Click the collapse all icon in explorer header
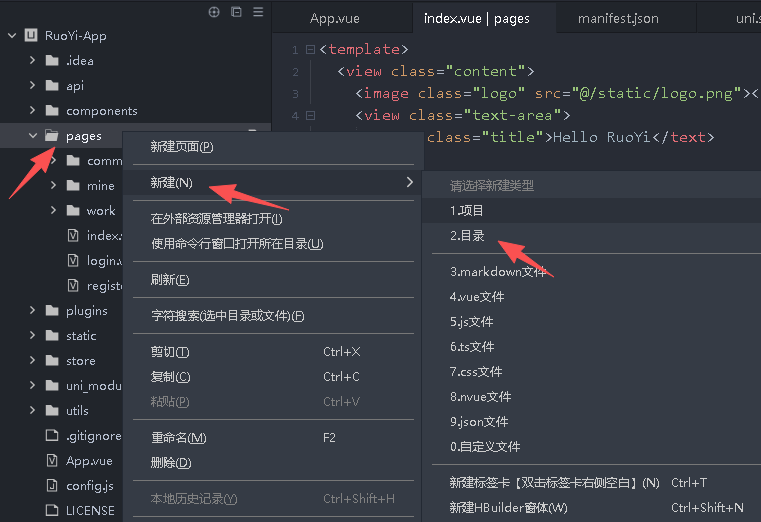Screen dimensions: 761x522 pyautogui.click(x=236, y=12)
